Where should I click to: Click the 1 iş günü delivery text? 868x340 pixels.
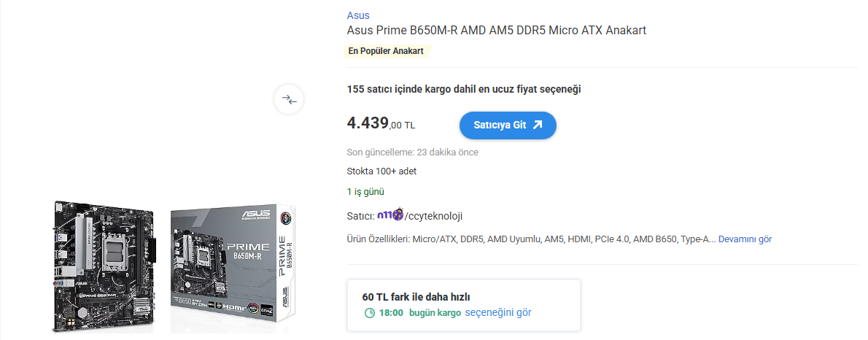(x=365, y=192)
